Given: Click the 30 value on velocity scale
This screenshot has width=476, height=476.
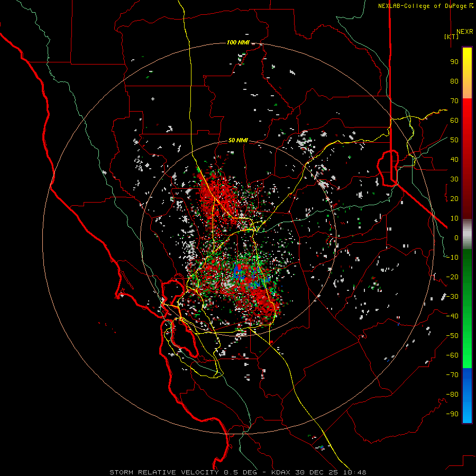Looking at the screenshot, I should click(x=454, y=179).
